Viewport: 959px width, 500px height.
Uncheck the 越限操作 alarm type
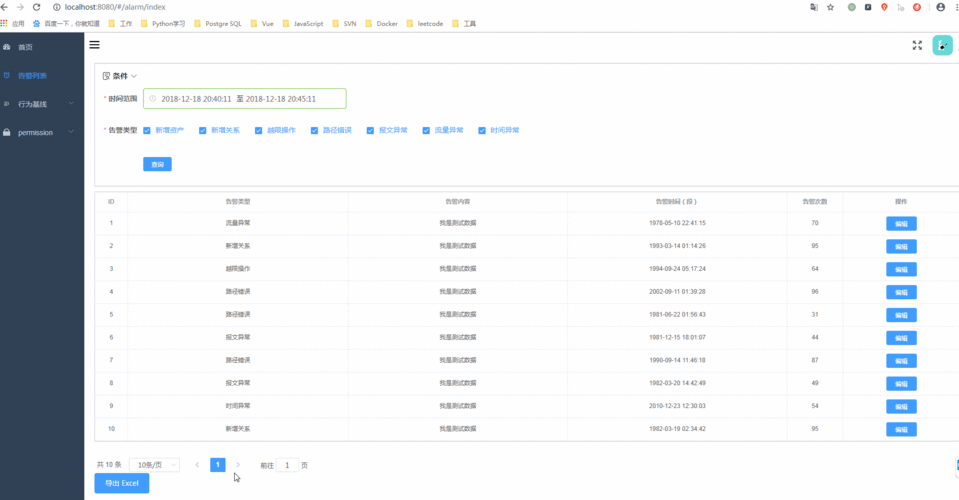[258, 130]
